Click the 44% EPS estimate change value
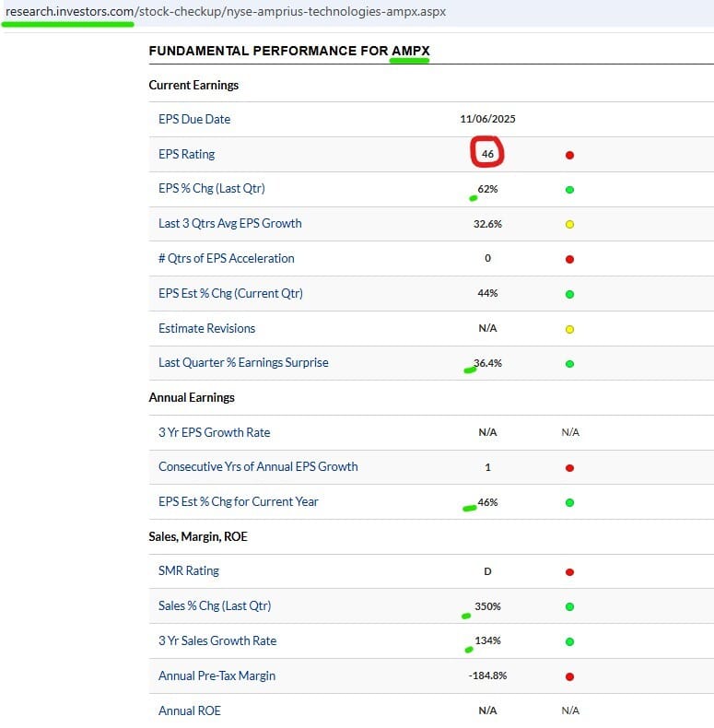Image resolution: width=714 pixels, height=728 pixels. pyautogui.click(x=487, y=293)
